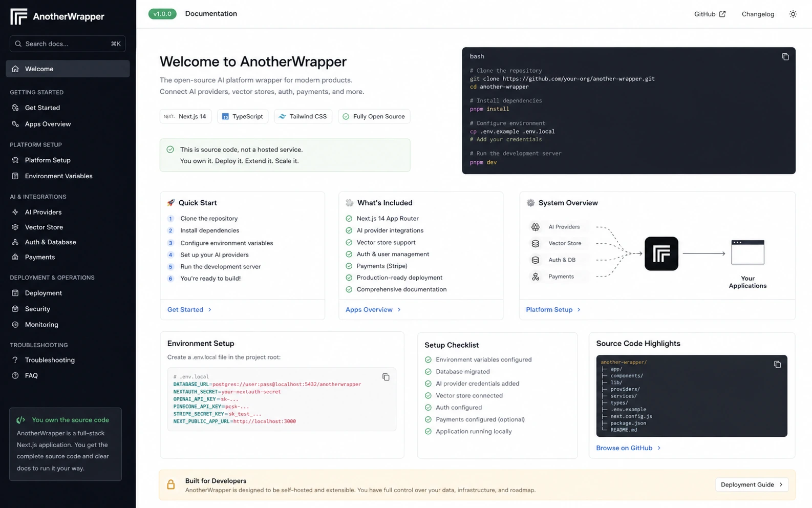Open the Welcome page in the sidebar

(x=68, y=69)
